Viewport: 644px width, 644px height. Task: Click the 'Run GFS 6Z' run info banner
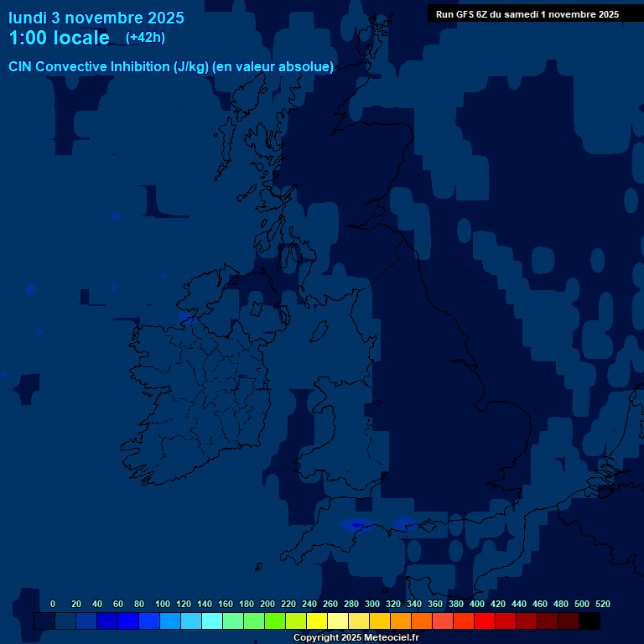pos(527,13)
